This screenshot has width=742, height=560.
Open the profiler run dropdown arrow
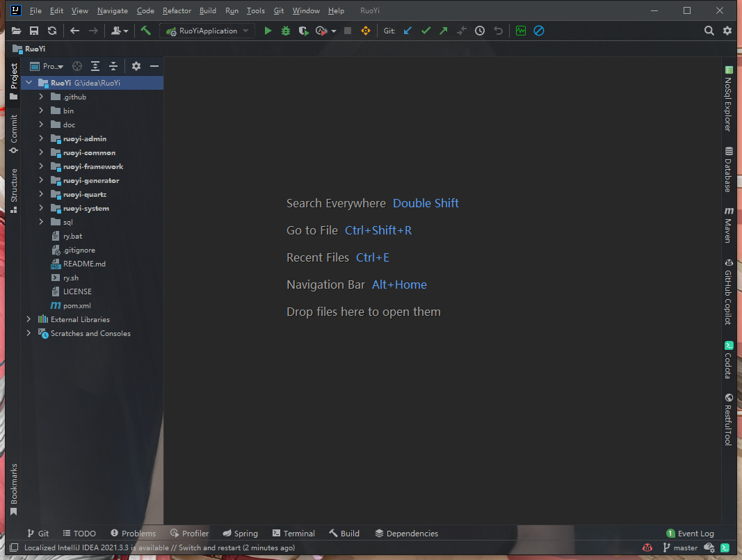point(334,31)
